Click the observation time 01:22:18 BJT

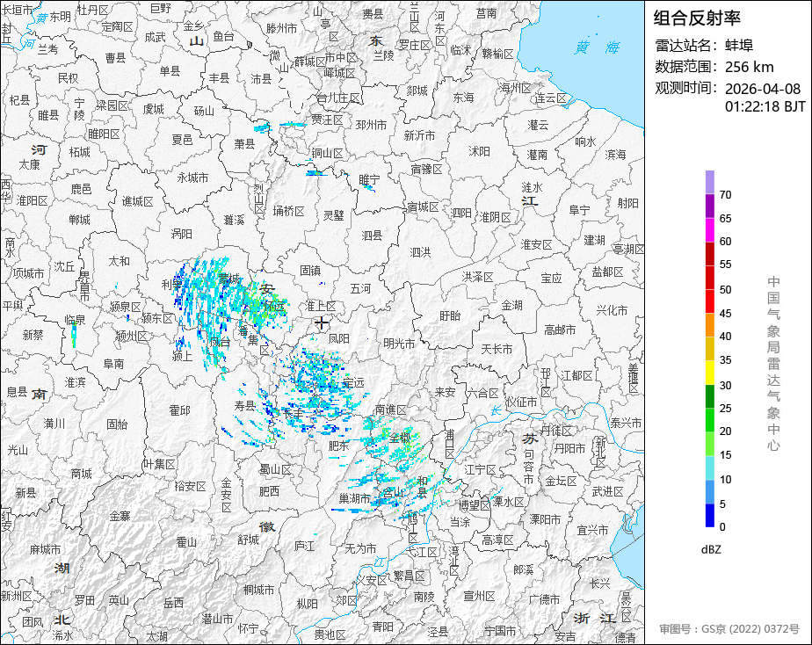765,106
